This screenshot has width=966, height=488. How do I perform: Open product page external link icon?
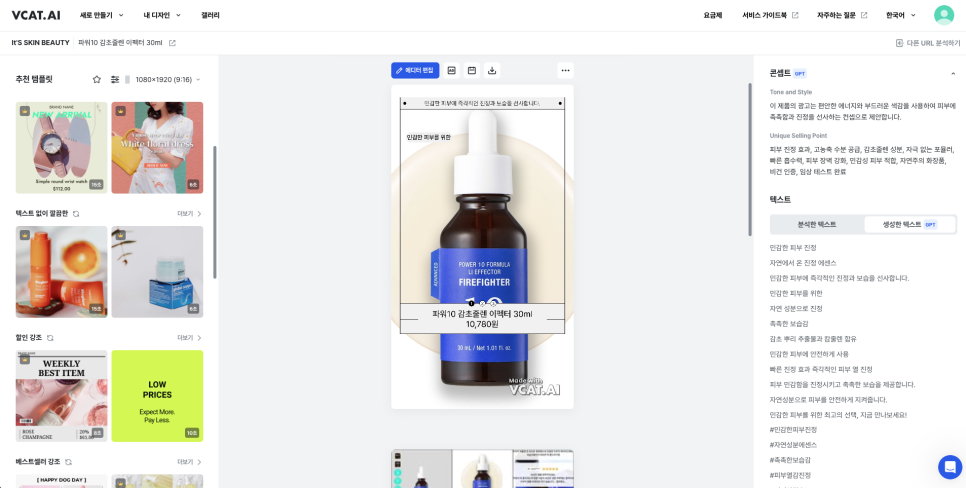pos(172,43)
